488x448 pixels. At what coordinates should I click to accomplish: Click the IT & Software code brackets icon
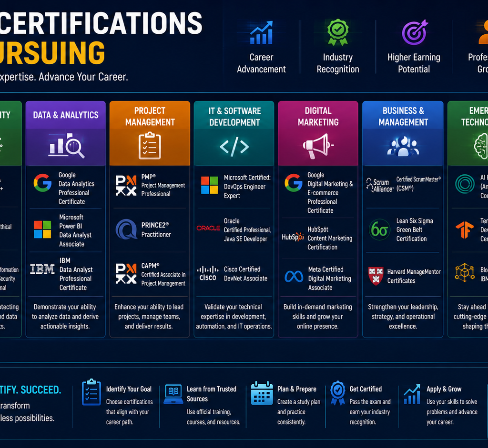coord(234,147)
